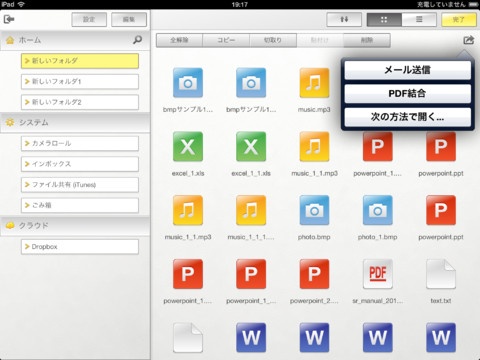Viewport: 480px width, 360px height.
Task: Expand arrow beside 新しいフォルダ1
Action: [x=27, y=81]
